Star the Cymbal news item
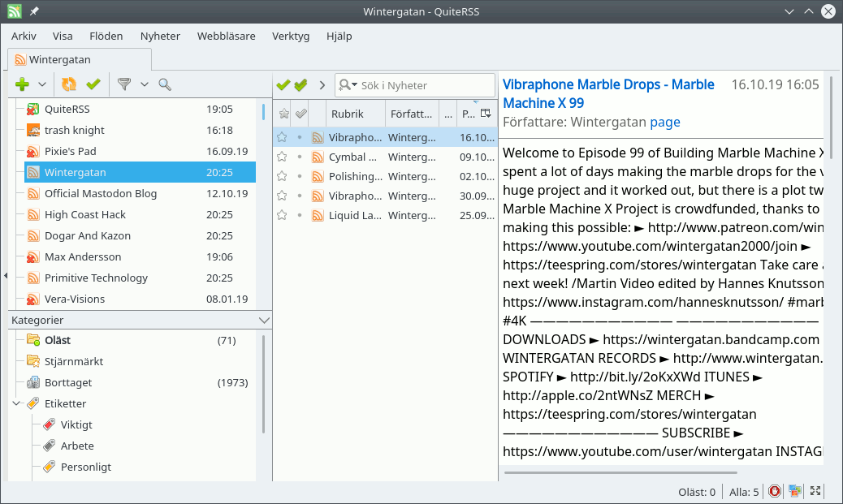Screen dimensions: 843x504 coord(282,157)
